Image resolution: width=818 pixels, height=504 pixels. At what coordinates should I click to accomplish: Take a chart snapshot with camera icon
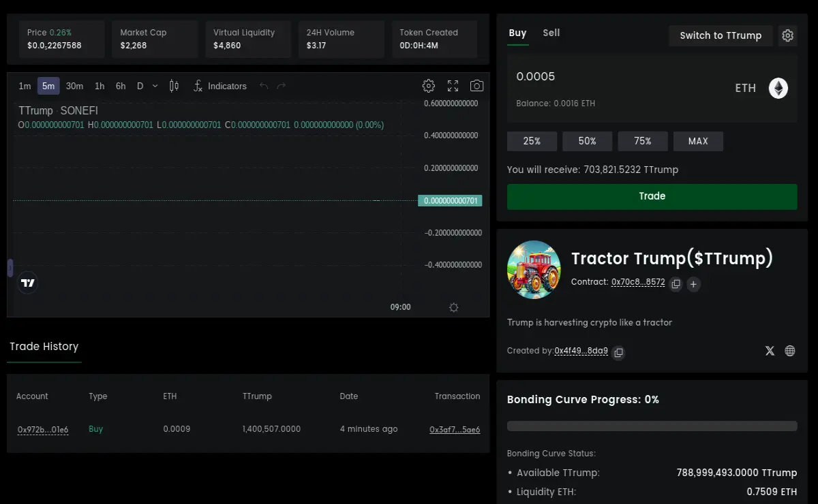pos(477,86)
